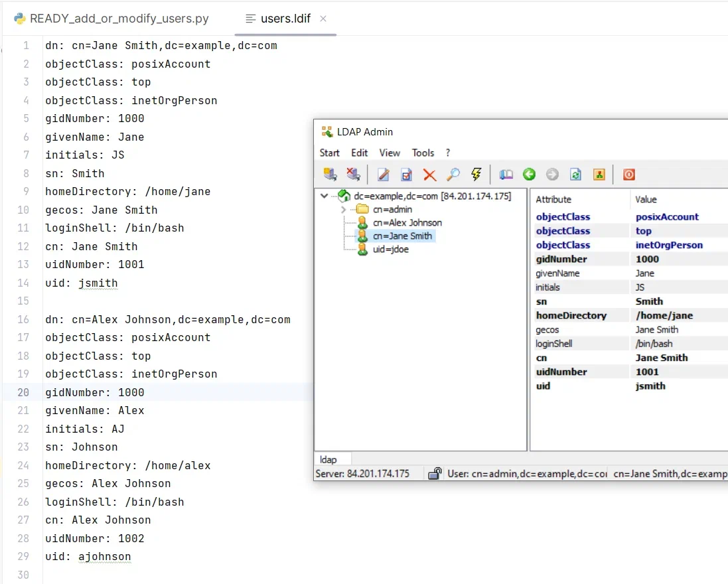The width and height of the screenshot is (728, 584).
Task: Select the givenName attribute row
Action: point(631,273)
